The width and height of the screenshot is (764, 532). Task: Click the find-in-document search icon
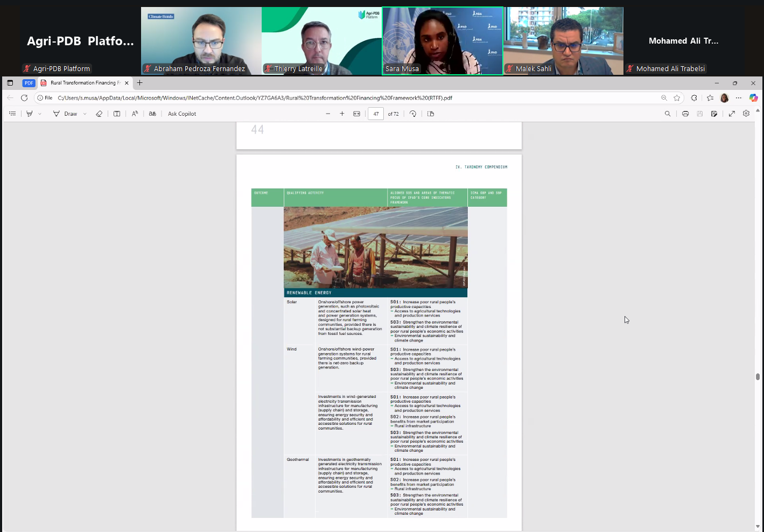tap(668, 114)
